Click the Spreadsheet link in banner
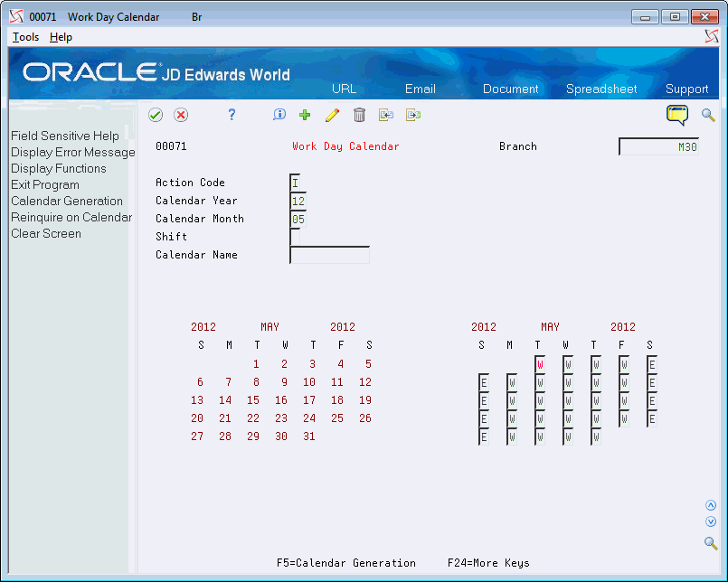728x582 pixels. [601, 89]
